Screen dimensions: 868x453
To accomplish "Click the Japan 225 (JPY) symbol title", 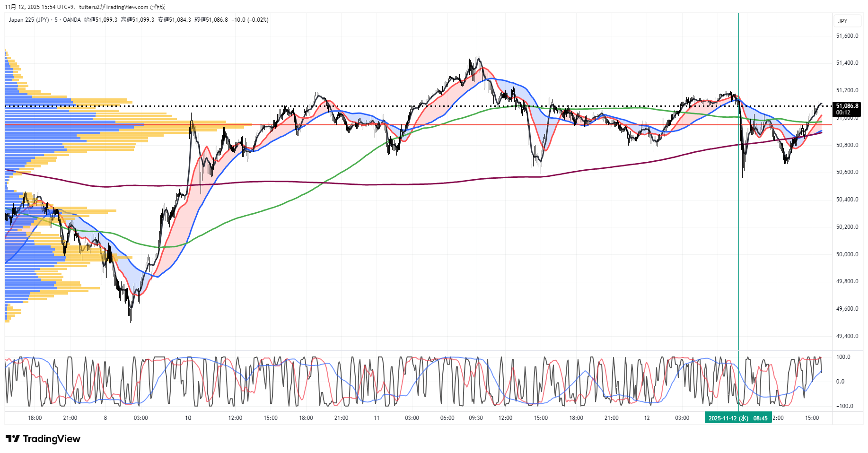I will coord(28,20).
